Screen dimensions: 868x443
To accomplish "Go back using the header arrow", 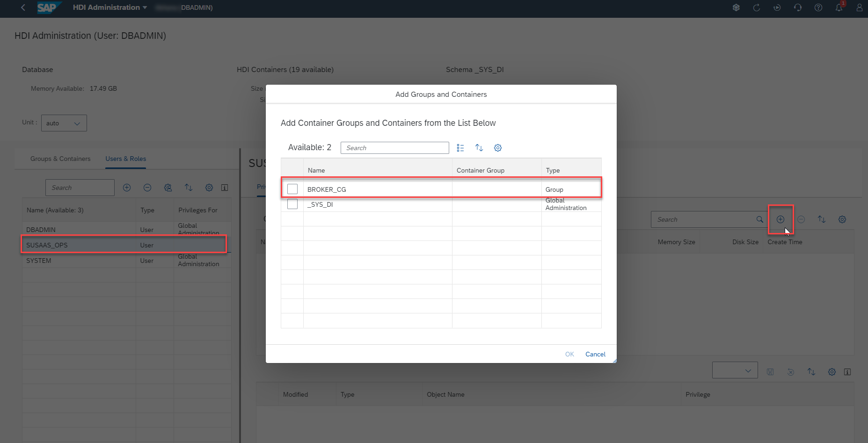I will 23,7.
